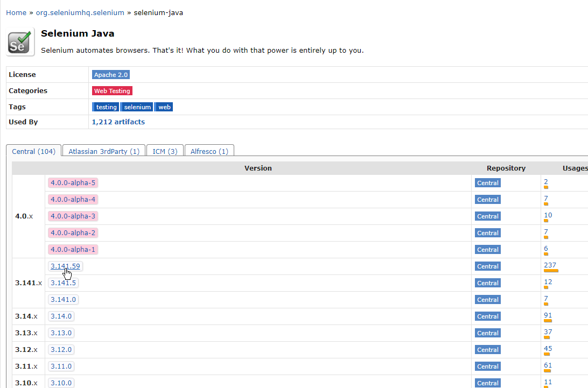Select the testing tag
Image resolution: width=588 pixels, height=388 pixels.
click(106, 107)
